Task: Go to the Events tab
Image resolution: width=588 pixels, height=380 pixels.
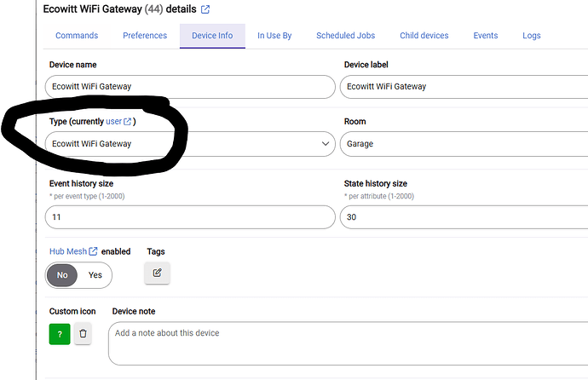Action: coord(486,36)
